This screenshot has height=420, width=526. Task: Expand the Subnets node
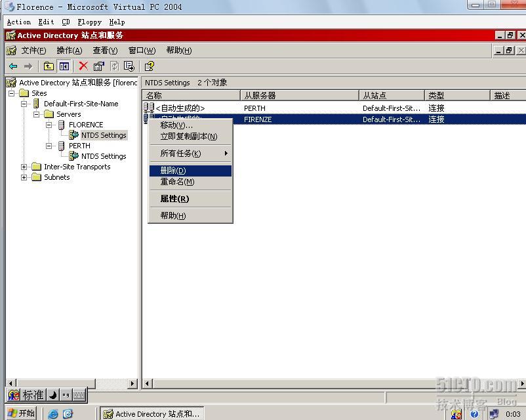pyautogui.click(x=24, y=177)
